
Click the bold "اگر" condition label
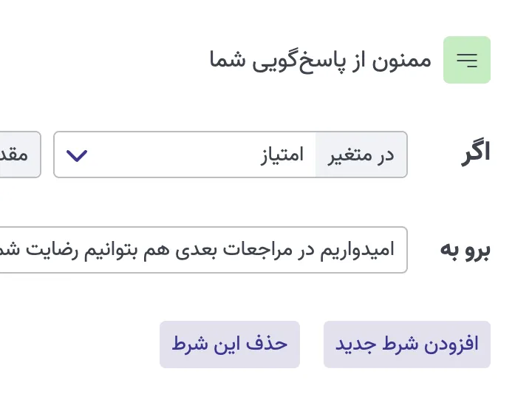point(475,153)
